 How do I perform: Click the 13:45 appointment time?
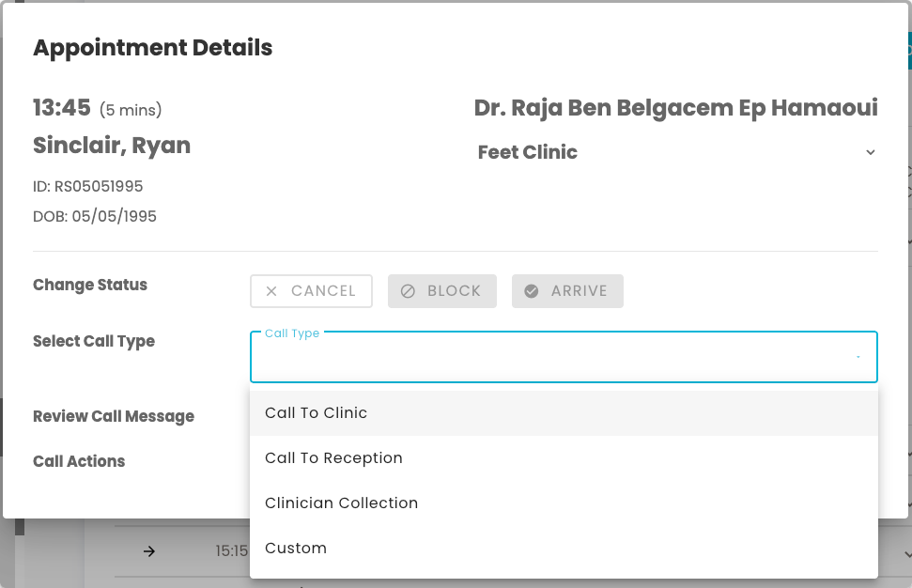pos(62,108)
